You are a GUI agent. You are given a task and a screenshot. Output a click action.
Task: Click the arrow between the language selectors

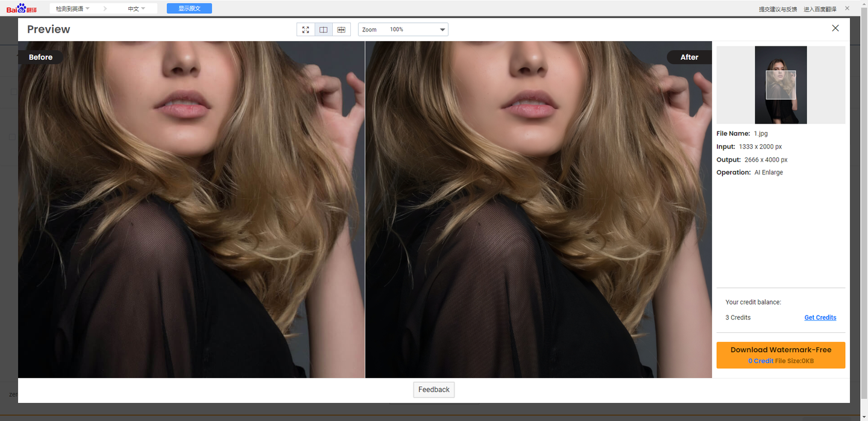(105, 8)
